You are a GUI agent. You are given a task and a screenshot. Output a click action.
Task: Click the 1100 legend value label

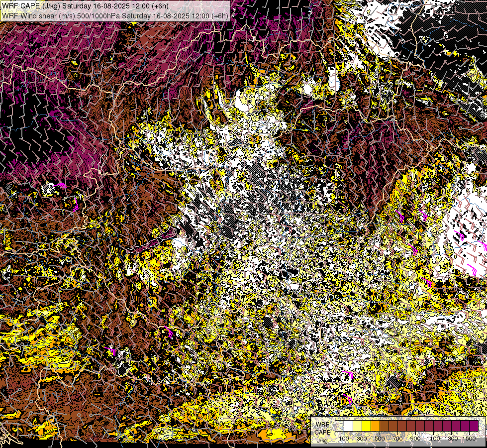pyautogui.click(x=433, y=439)
